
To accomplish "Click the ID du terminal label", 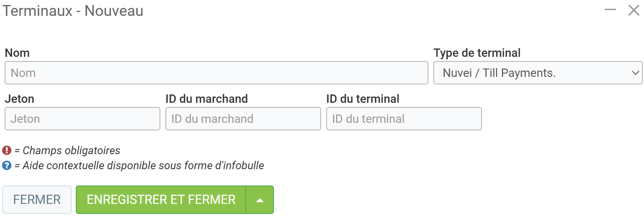I will click(363, 99).
